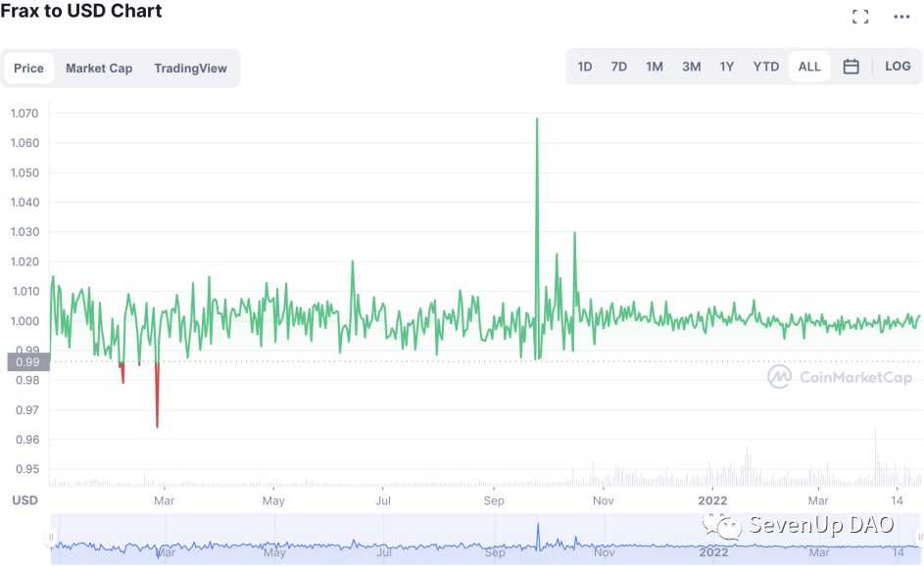Click the right handle of range navigator

tap(920, 538)
